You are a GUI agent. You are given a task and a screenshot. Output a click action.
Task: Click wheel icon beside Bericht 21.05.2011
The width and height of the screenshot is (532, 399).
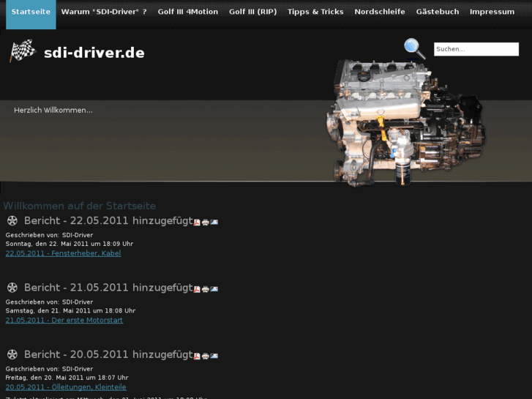(x=12, y=288)
